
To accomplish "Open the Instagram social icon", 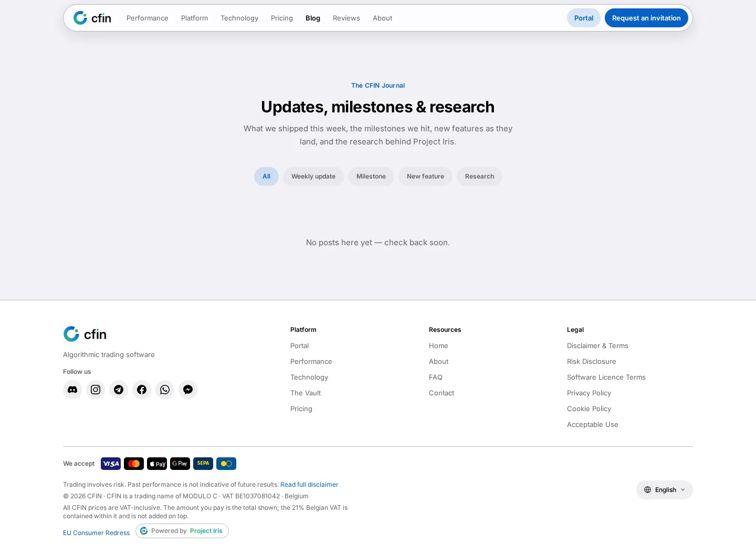I will coord(96,390).
